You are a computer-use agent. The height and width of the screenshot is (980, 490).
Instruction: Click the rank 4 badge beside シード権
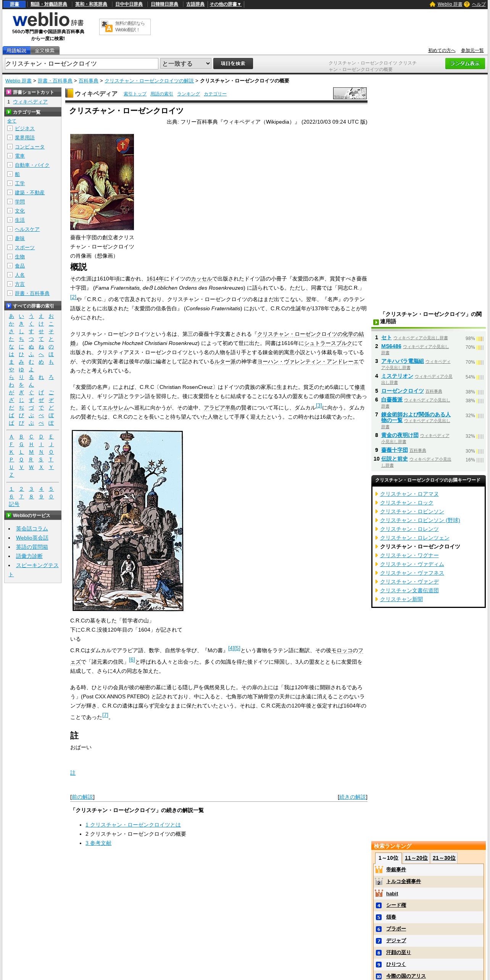coord(379,905)
